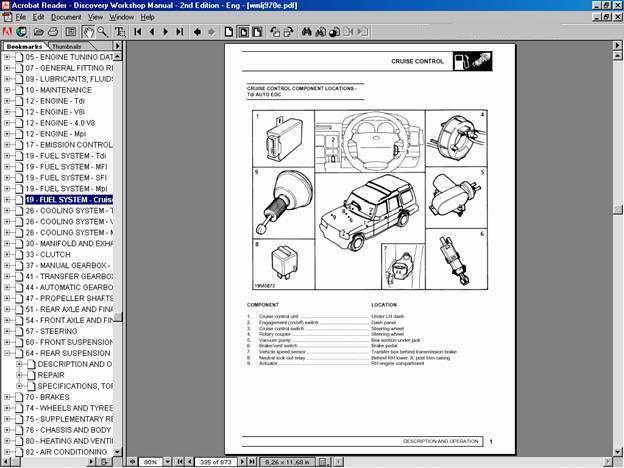The height and width of the screenshot is (468, 624).
Task: Select the 74 - WHEELS AND TYRES bookmark
Action: pyautogui.click(x=69, y=408)
